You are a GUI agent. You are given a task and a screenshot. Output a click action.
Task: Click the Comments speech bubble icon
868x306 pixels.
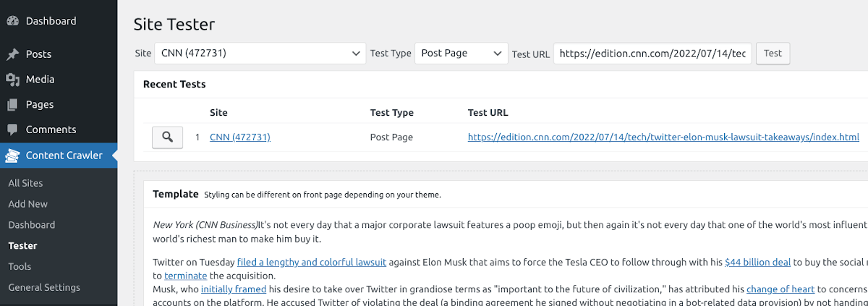pos(12,130)
